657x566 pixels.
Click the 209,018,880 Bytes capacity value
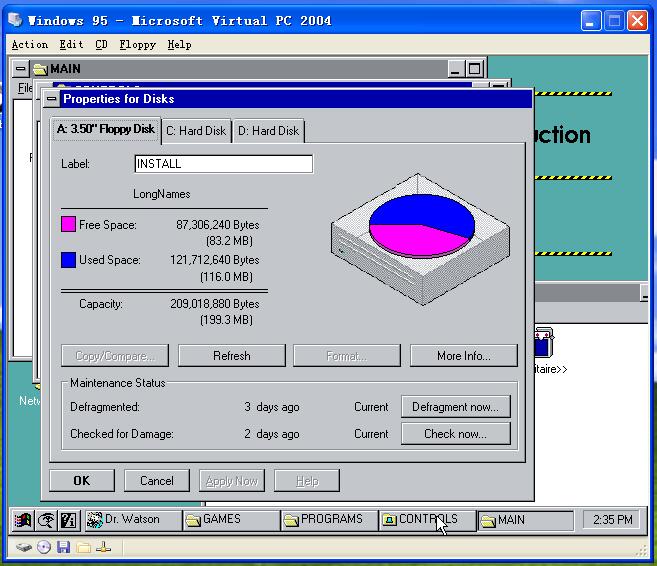pos(215,304)
